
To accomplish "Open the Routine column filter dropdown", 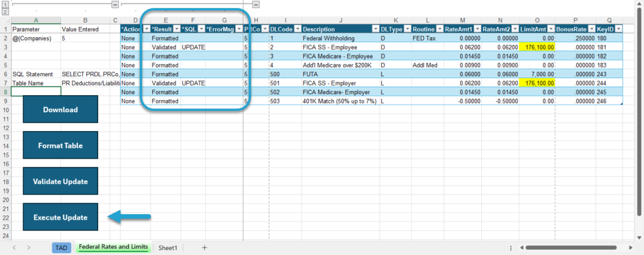I will [x=439, y=29].
